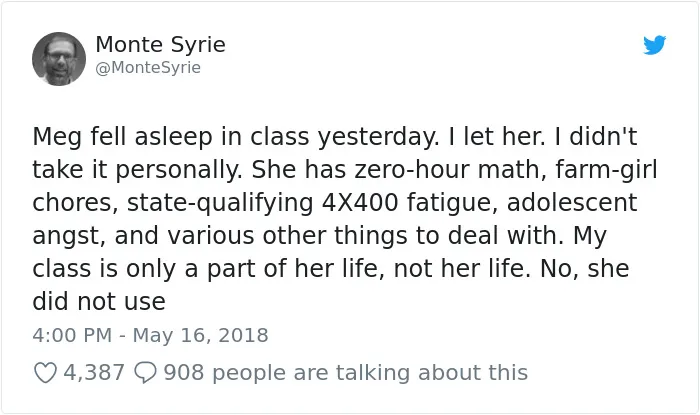Click the Twitter bird logo
Screen dimensions: 700x415
(x=654, y=45)
